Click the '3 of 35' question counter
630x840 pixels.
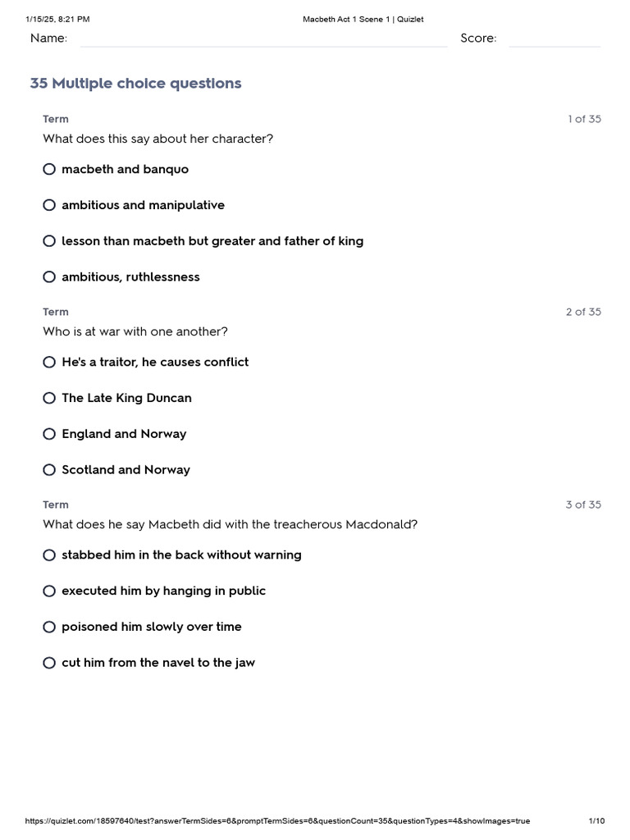[x=583, y=504]
